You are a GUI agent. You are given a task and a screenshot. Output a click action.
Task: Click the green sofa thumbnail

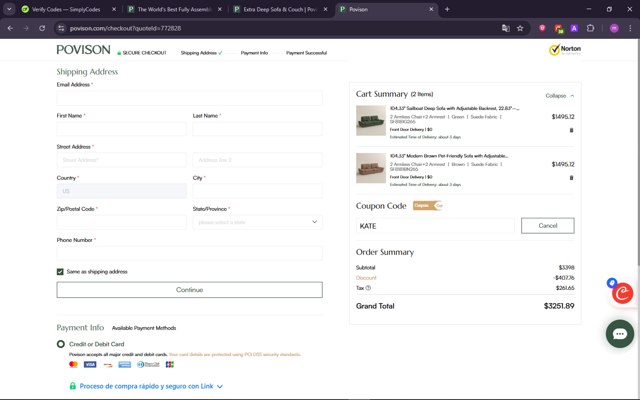pyautogui.click(x=371, y=120)
